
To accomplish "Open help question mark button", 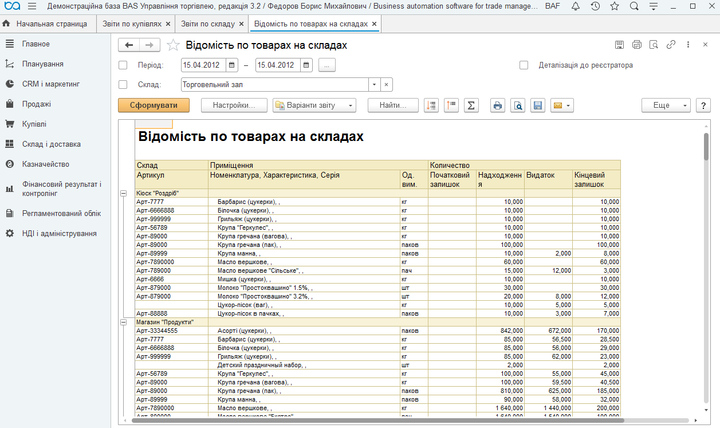I will [x=703, y=106].
